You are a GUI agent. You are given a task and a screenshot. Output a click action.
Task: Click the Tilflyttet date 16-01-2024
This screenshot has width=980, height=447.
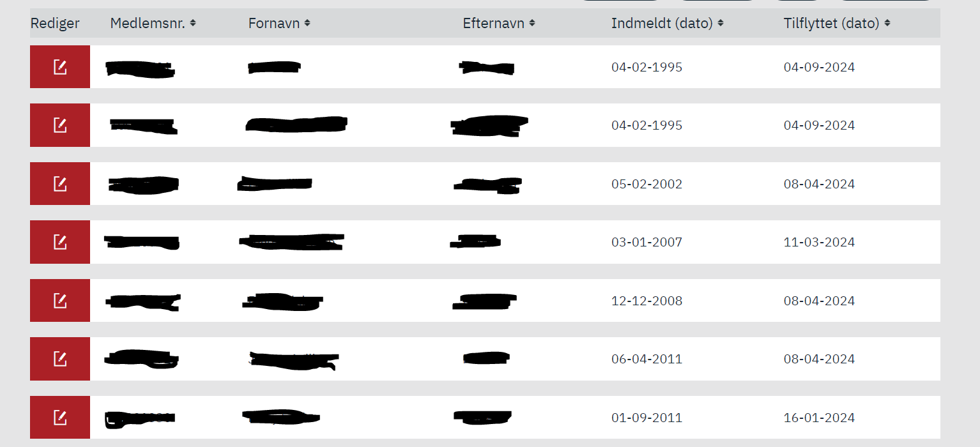[819, 418]
